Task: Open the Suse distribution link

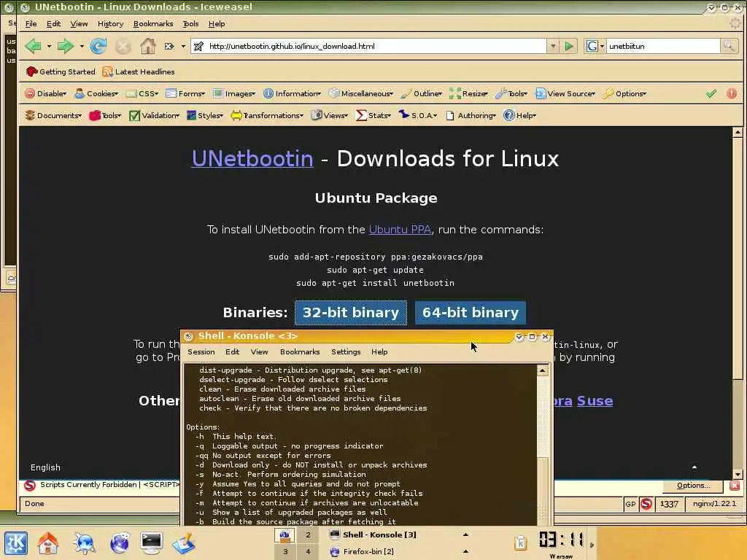Action: tap(595, 400)
